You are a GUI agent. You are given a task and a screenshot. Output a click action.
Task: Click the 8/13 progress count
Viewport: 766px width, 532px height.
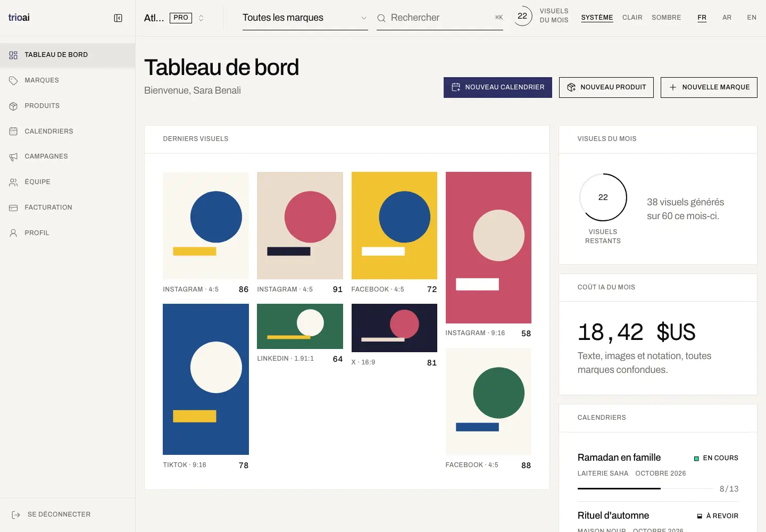pos(729,489)
